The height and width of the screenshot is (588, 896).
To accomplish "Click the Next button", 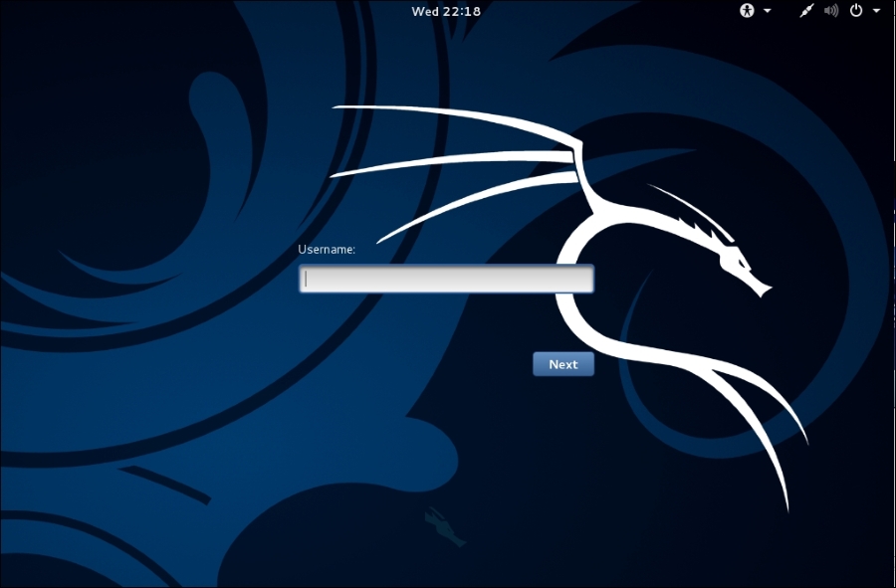I will pos(563,364).
